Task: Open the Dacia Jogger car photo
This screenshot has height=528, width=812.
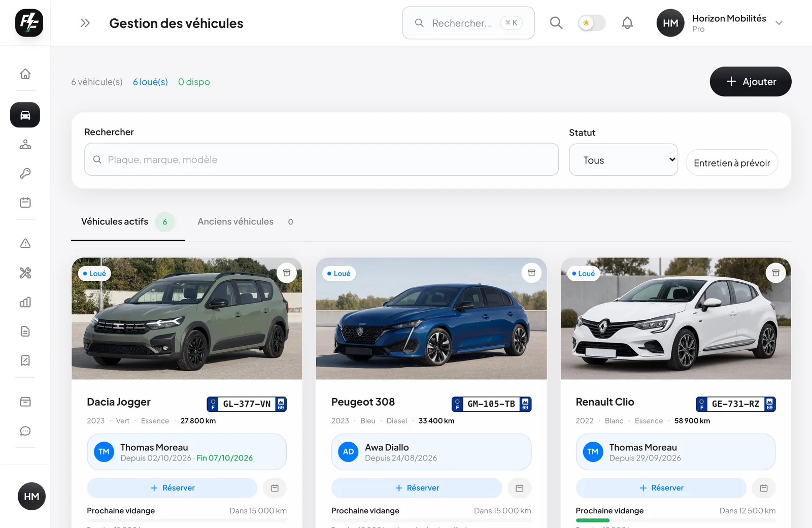Action: [x=187, y=318]
